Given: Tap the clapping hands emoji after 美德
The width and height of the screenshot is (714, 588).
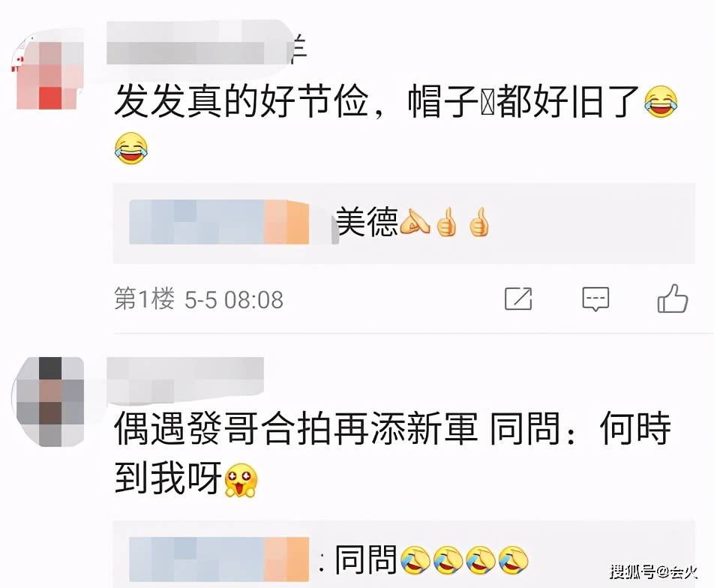Looking at the screenshot, I should [x=414, y=222].
